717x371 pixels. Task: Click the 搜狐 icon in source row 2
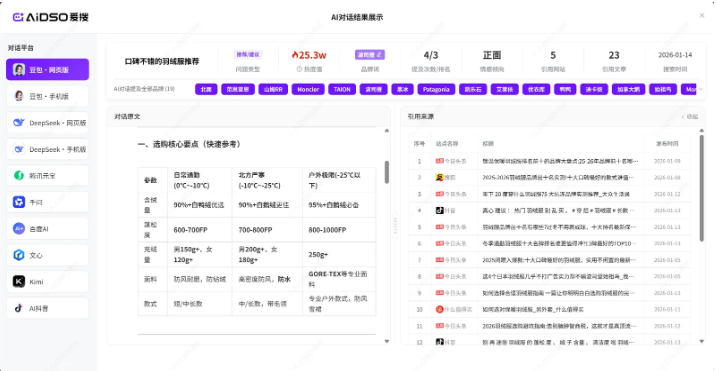click(440, 177)
